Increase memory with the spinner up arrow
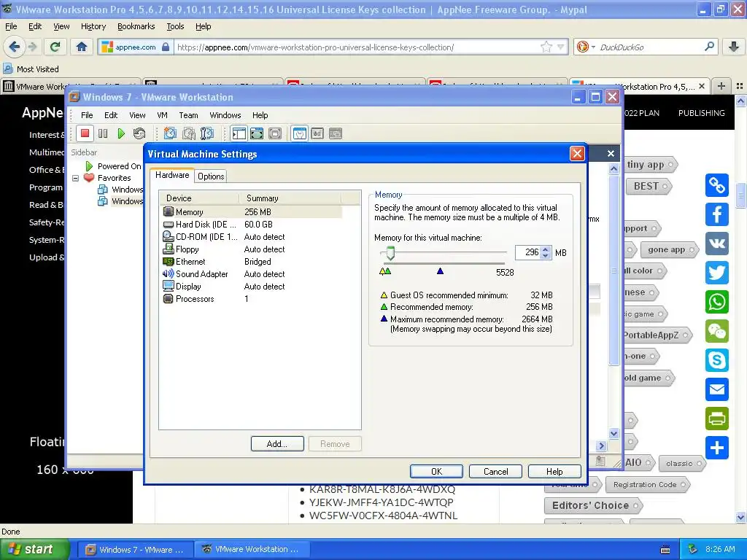Screen dimensions: 747x560 pyautogui.click(x=546, y=249)
